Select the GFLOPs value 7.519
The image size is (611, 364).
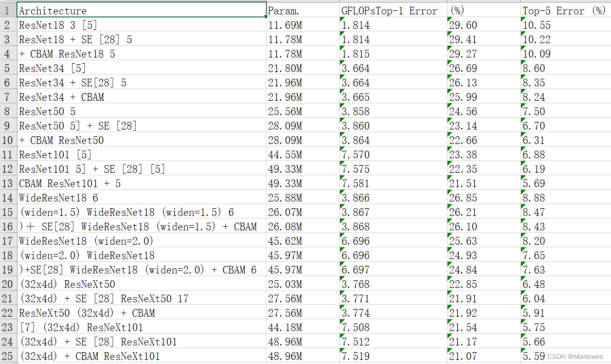click(x=393, y=356)
